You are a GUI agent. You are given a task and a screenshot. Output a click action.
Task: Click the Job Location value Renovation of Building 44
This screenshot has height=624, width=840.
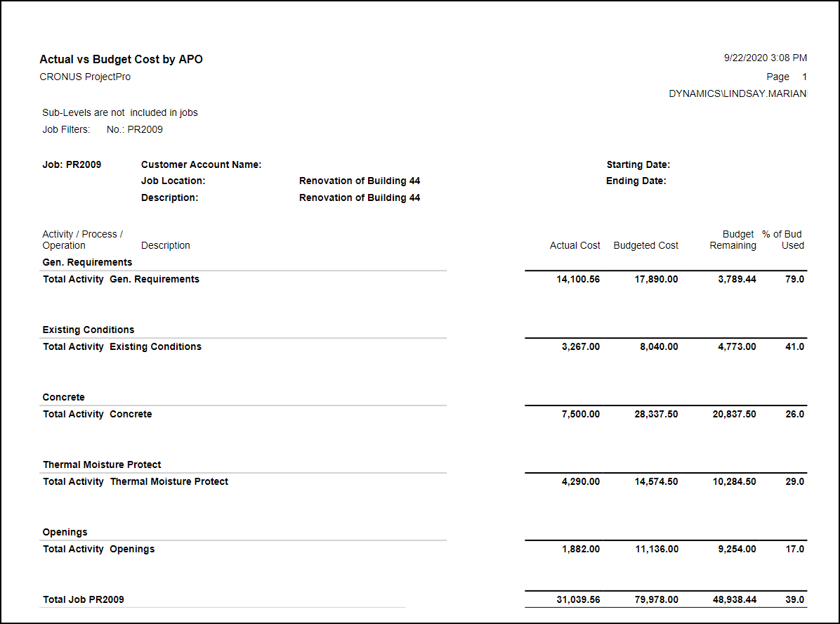click(x=359, y=181)
